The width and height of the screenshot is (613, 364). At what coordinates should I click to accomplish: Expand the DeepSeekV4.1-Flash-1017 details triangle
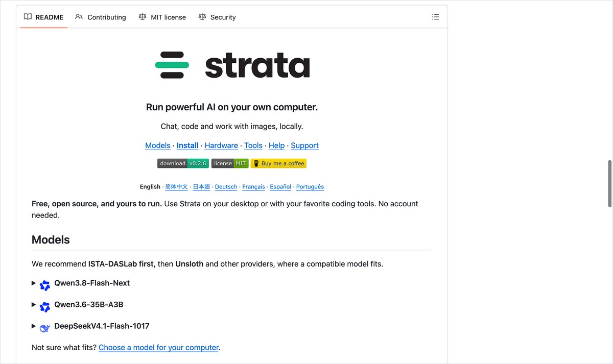tap(34, 326)
